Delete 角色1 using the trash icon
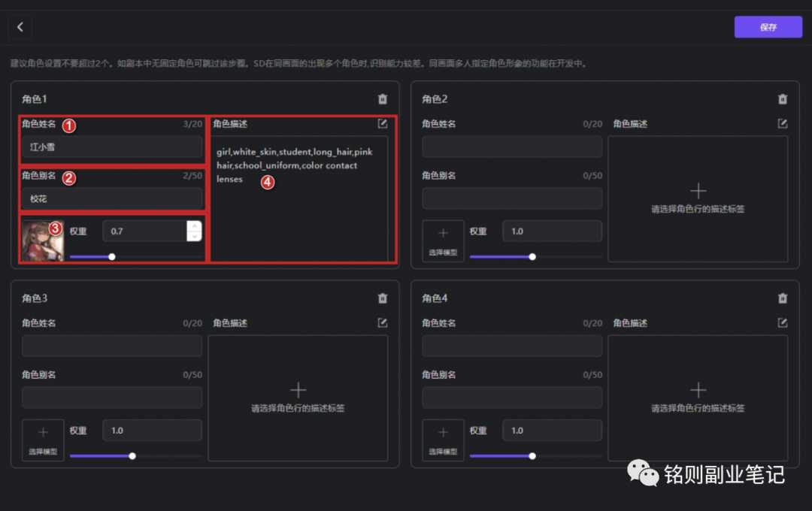Viewport: 812px width, 511px height. (x=383, y=98)
